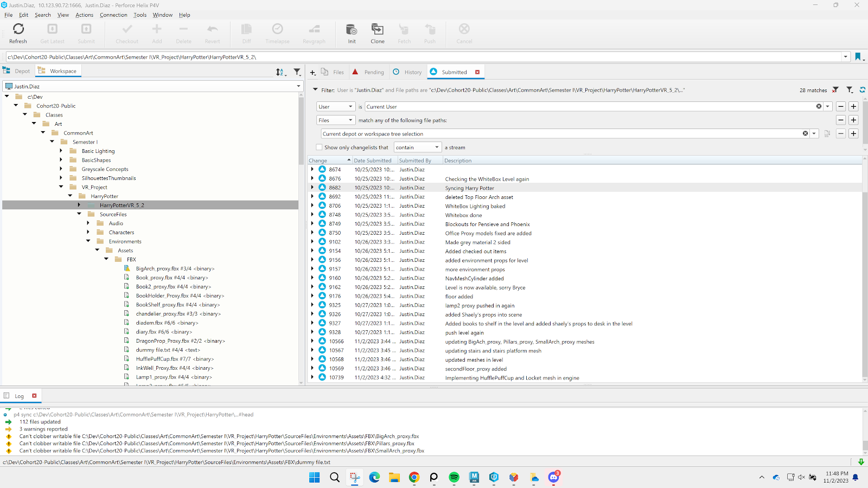Collapse the SourceFiles folder
Viewport: 868px width, 488px height.
pos(79,214)
